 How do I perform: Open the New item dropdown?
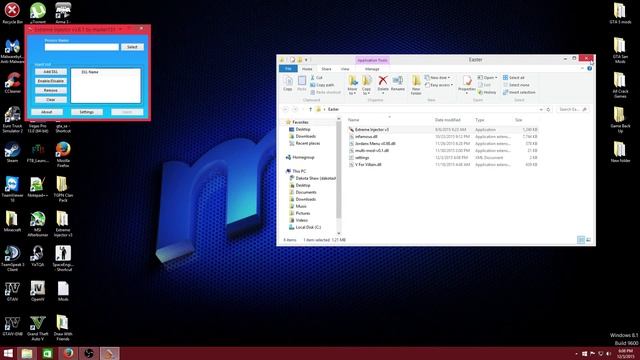click(438, 78)
